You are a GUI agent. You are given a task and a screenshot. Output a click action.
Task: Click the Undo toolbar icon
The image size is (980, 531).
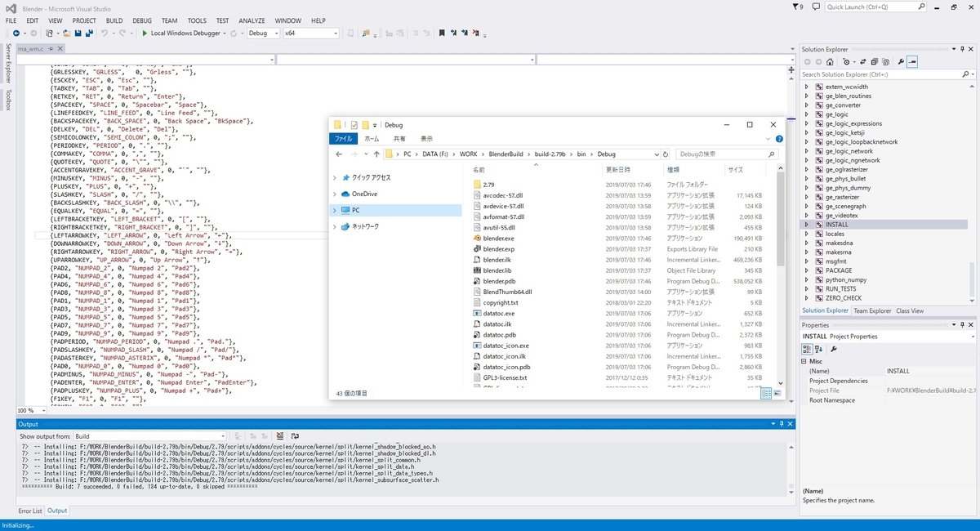click(105, 33)
